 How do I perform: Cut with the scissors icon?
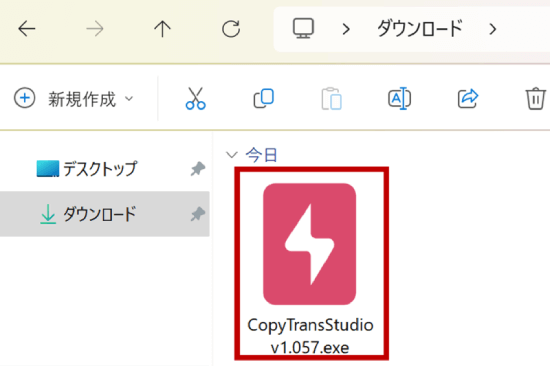tap(195, 99)
